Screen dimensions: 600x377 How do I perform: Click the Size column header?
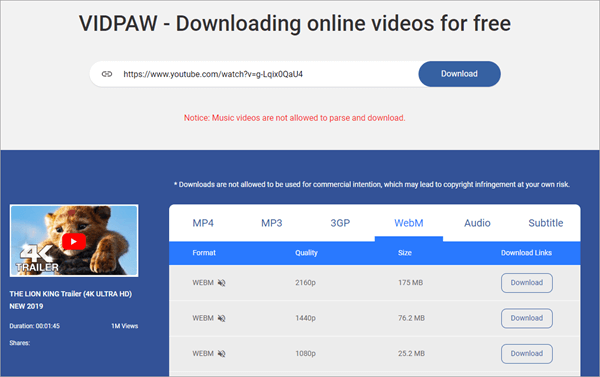tap(404, 253)
